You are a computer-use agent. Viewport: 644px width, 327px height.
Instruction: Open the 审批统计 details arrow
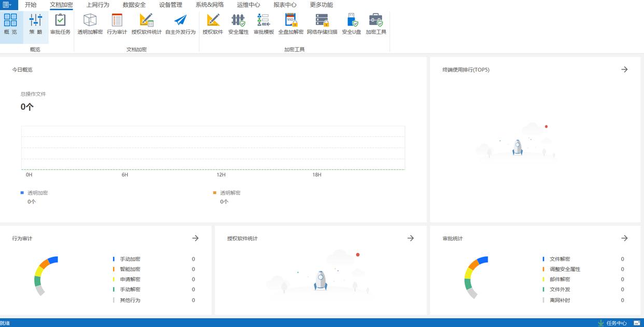click(624, 238)
